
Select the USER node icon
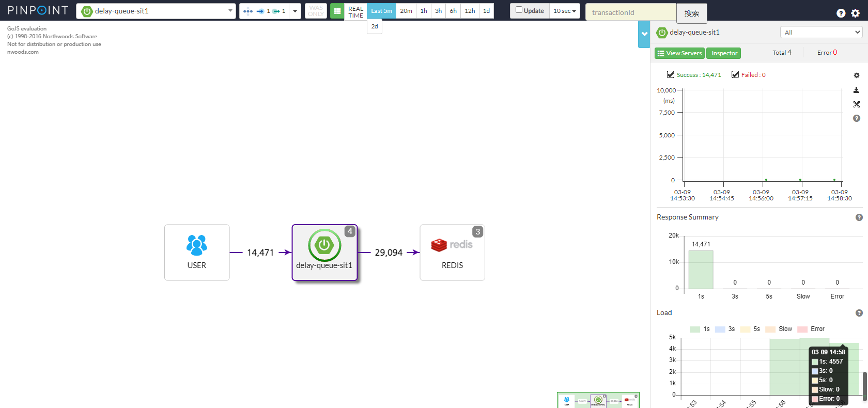click(x=197, y=245)
